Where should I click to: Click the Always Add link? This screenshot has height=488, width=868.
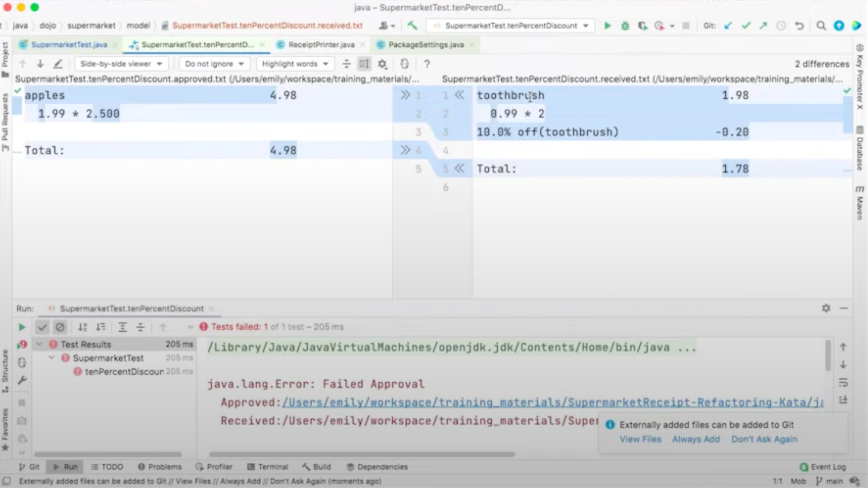click(696, 439)
